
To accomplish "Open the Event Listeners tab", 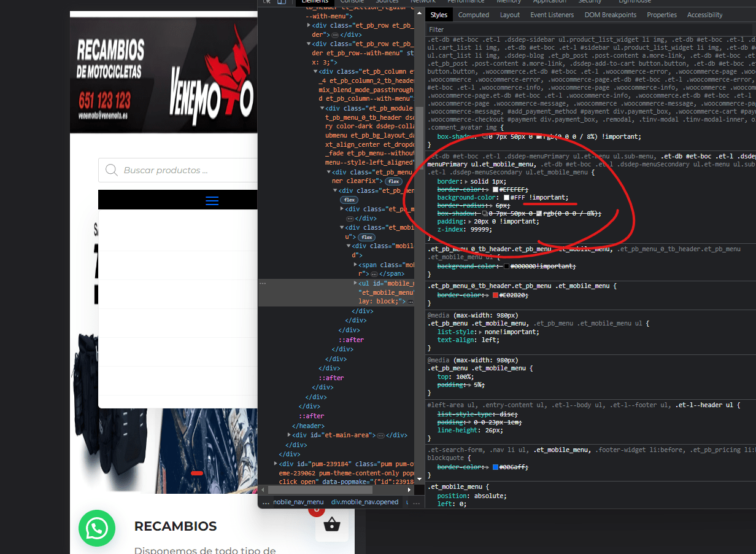I will click(x=552, y=15).
